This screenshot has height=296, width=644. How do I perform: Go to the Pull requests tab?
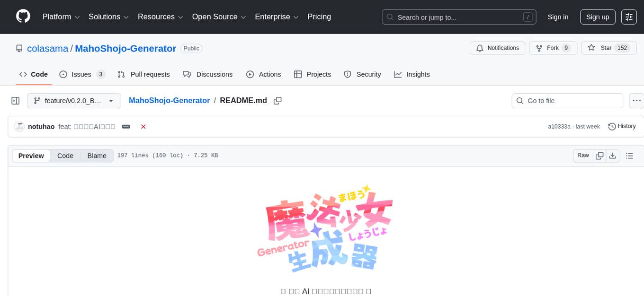point(143,74)
